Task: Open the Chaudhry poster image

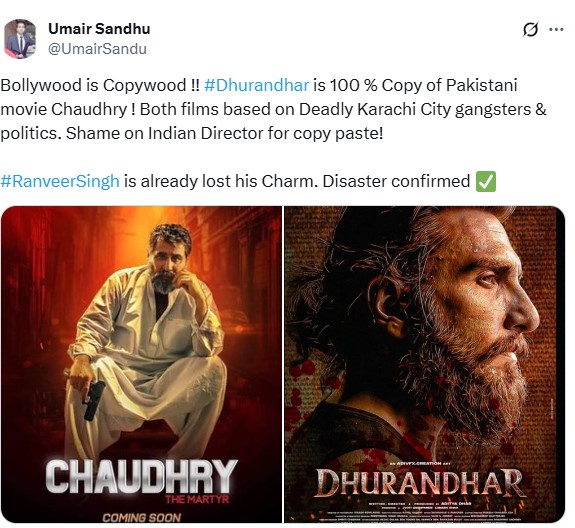Action: [142, 364]
